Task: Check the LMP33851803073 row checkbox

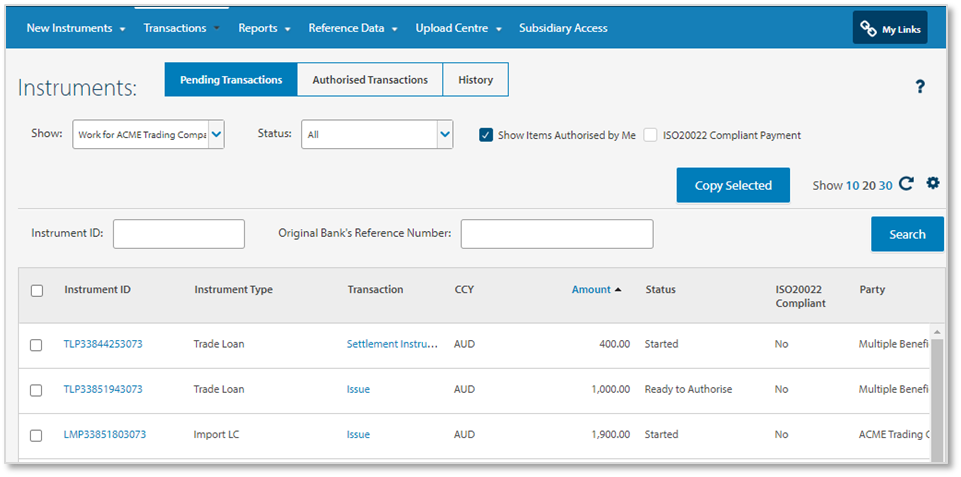Action: pyautogui.click(x=36, y=436)
